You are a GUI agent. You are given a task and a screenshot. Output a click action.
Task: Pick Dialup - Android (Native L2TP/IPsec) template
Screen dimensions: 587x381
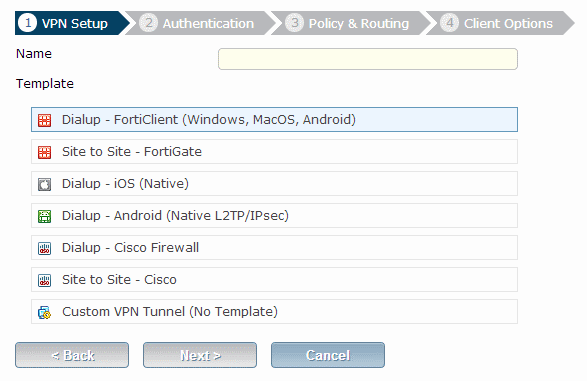click(x=274, y=216)
